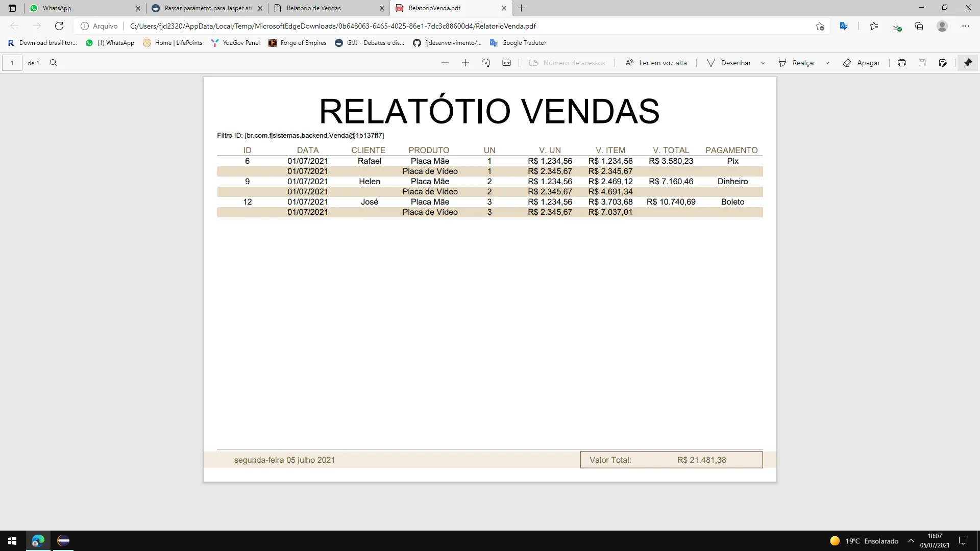Toggle the Apagar eraser tool
The image size is (980, 551).
pos(862,63)
